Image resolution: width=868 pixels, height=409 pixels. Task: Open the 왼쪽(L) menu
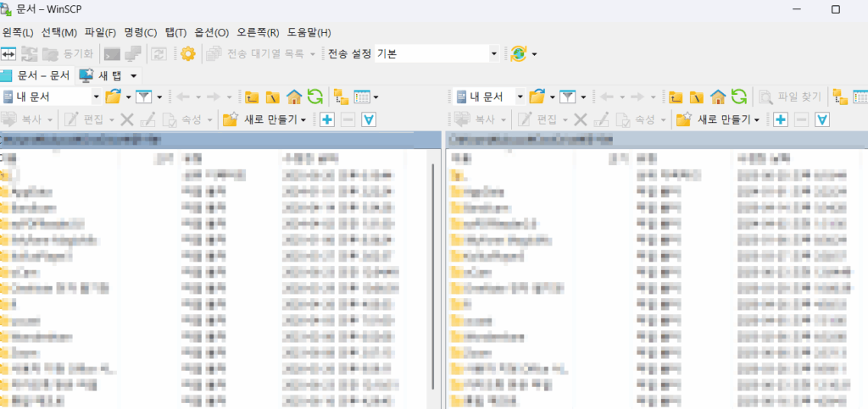(x=18, y=32)
